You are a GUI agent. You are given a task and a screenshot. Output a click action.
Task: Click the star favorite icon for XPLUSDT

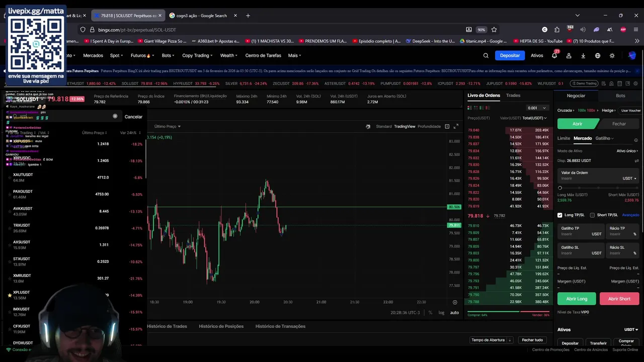tap(9, 295)
